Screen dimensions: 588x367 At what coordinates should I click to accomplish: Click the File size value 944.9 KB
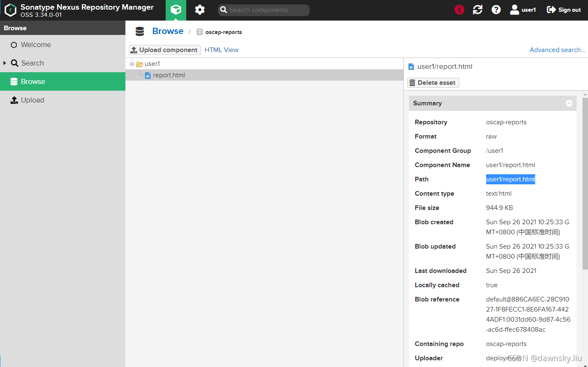(499, 208)
